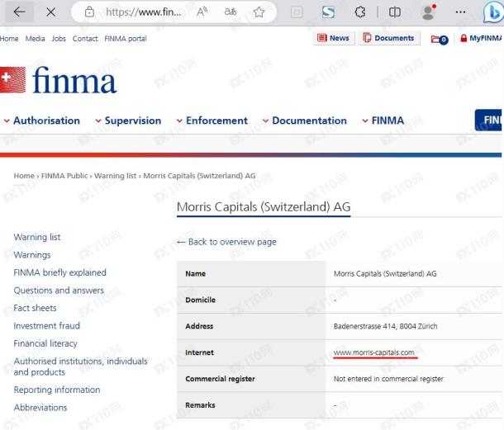Open Read aloud icon in address bar
The image size is (504, 430).
(202, 12)
